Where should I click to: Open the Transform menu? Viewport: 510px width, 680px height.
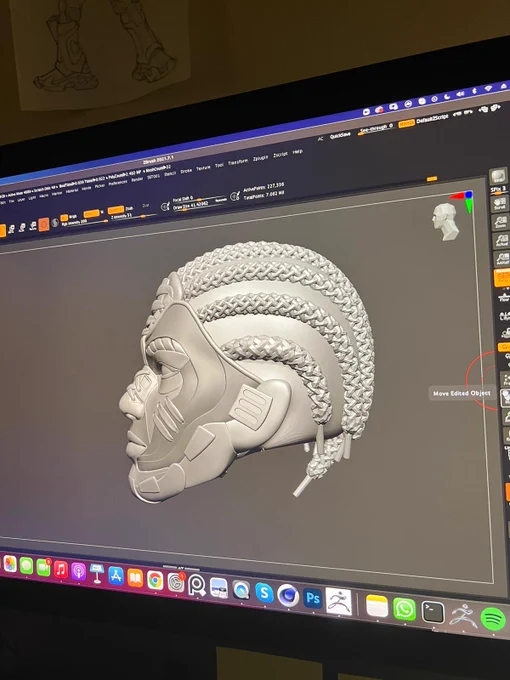click(238, 162)
